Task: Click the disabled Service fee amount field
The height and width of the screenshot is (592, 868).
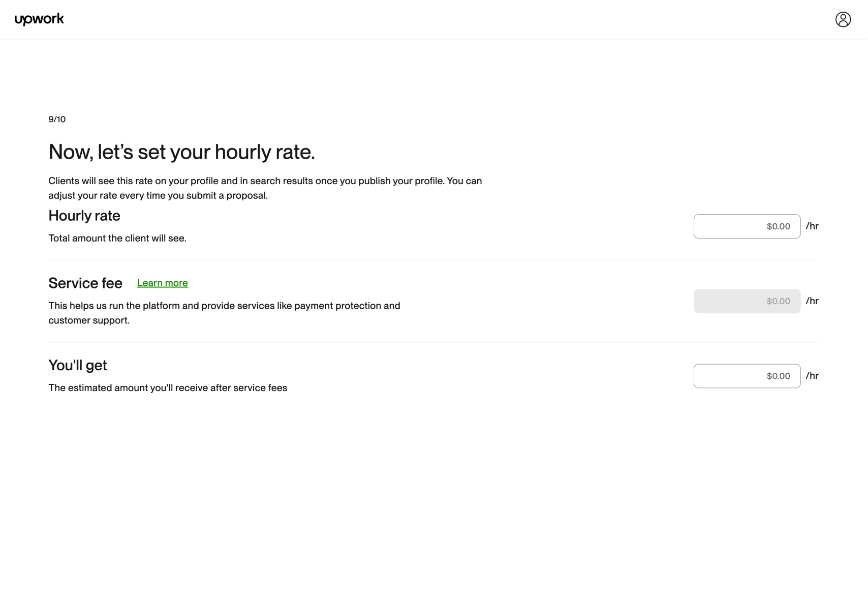Action: (747, 301)
